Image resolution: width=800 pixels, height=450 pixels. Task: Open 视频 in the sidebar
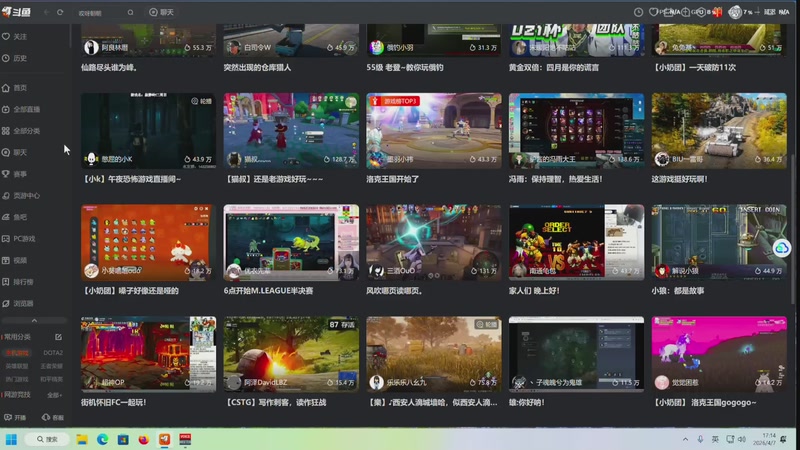(14, 260)
